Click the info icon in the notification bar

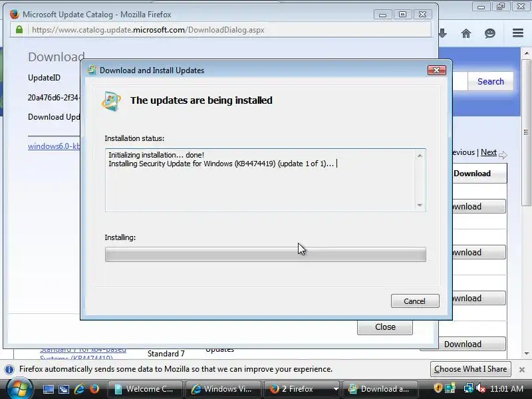9,369
